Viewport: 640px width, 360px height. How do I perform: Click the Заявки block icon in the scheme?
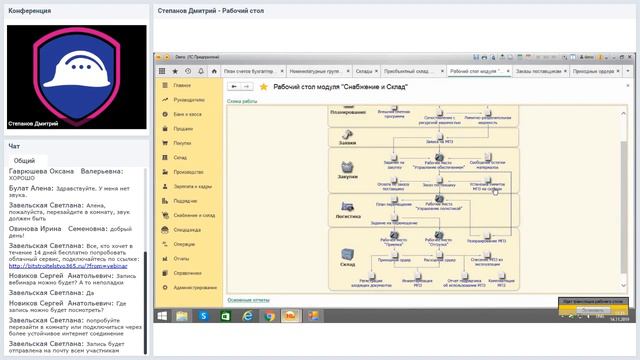[347, 134]
